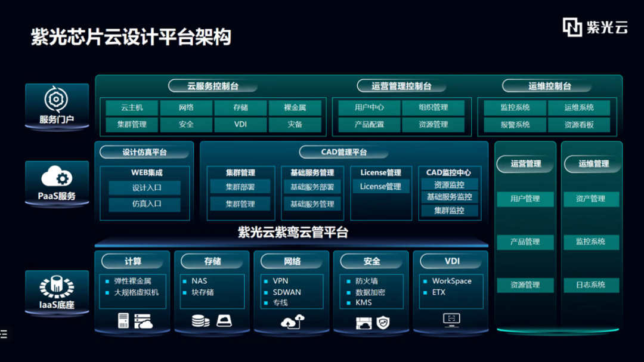Click the 集群监控 tile

(449, 211)
